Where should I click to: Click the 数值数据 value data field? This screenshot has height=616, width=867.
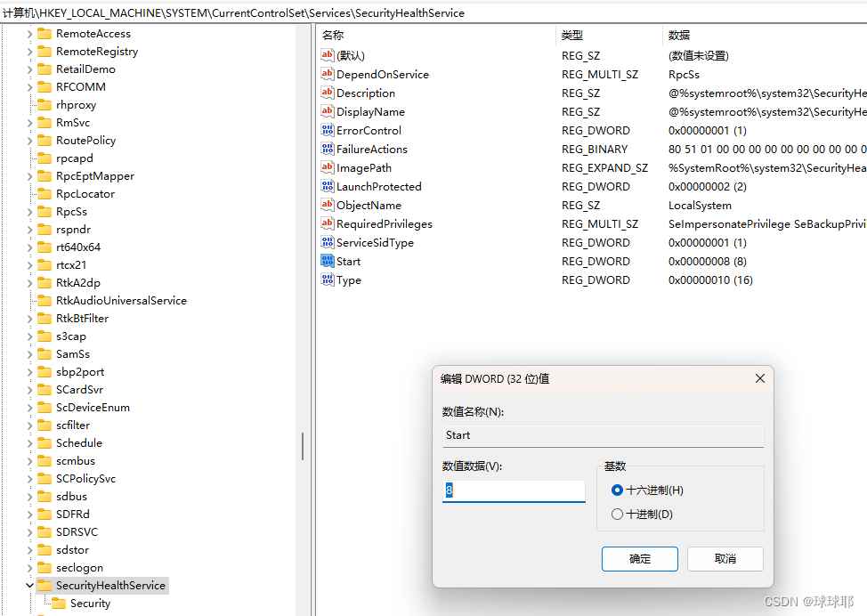point(514,490)
